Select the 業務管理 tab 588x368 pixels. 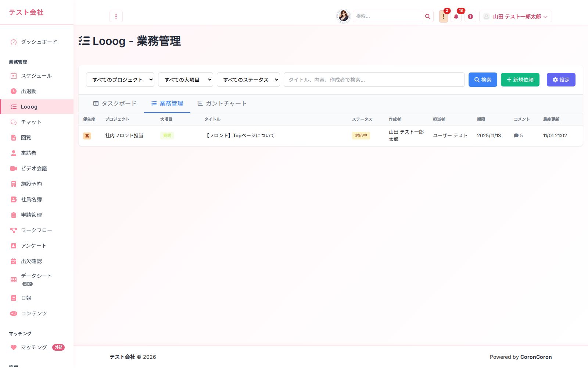167,104
